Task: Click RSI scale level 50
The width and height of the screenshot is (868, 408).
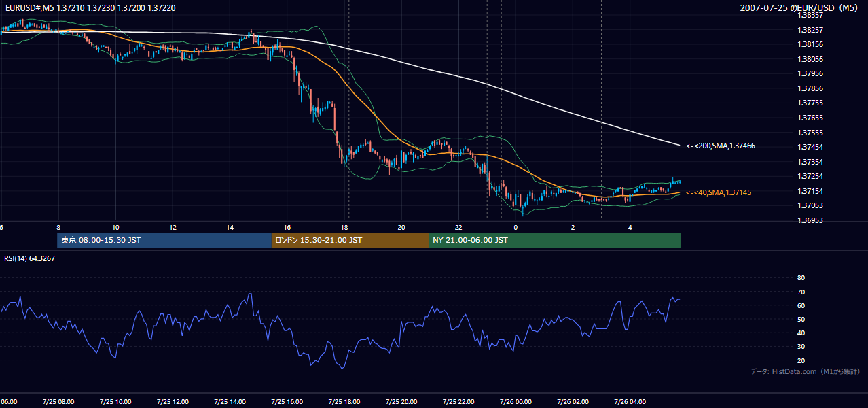Action: [x=801, y=319]
